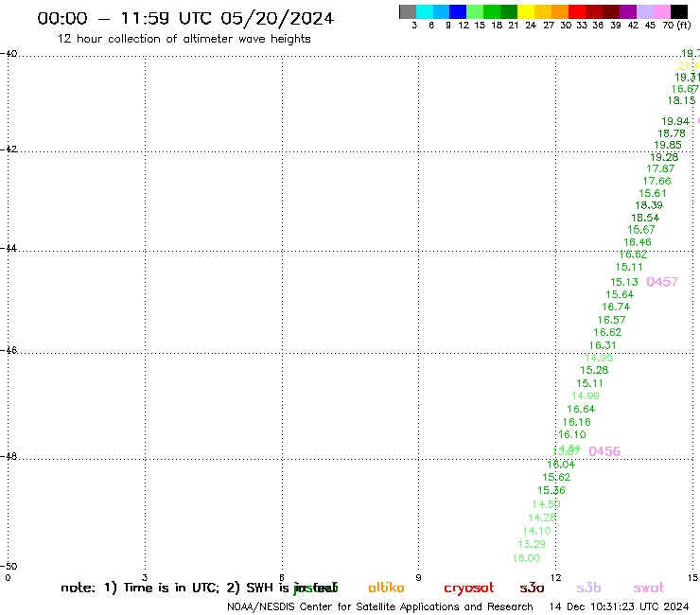This screenshot has height=615, width=700.
Task: Click the '70 (ft)' legend scale label
Action: 676,26
